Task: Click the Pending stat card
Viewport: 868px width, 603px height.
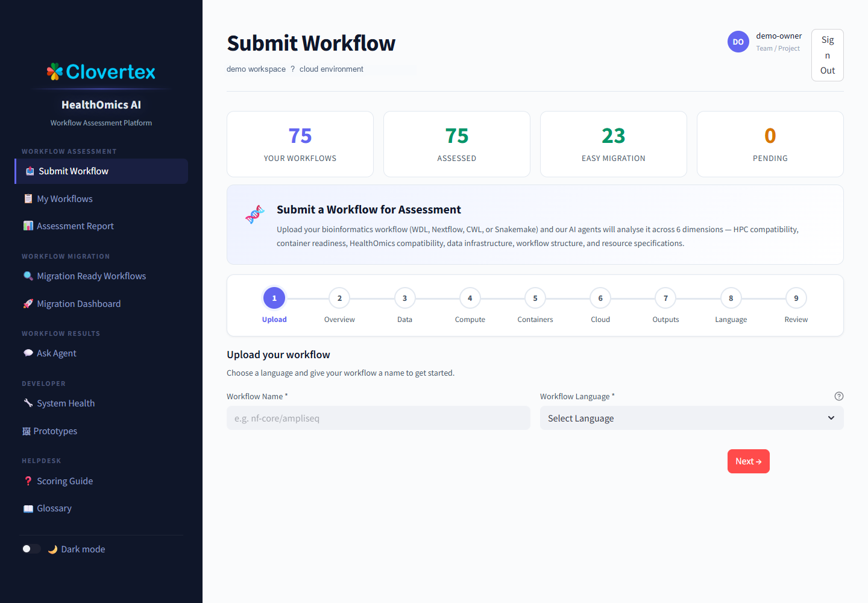Action: [x=770, y=144]
